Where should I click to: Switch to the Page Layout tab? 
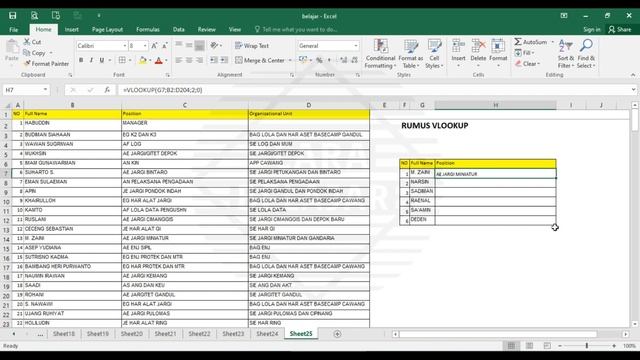pos(107,29)
